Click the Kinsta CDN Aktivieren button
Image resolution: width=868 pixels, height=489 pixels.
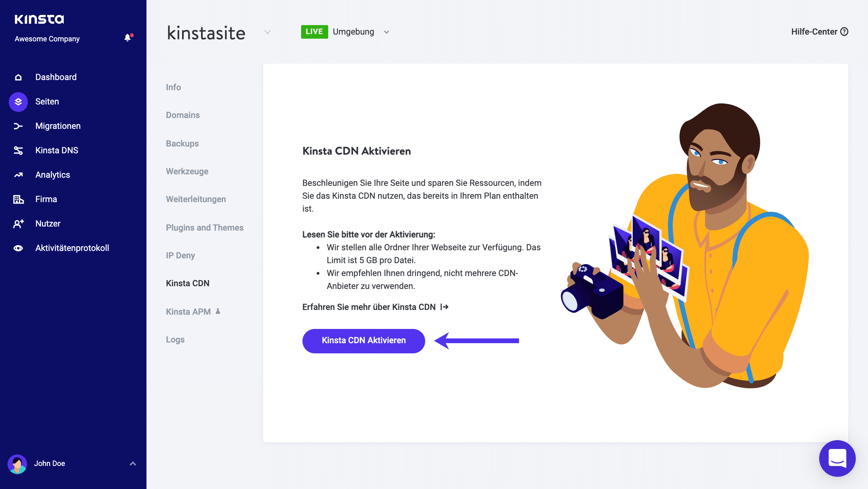(363, 341)
